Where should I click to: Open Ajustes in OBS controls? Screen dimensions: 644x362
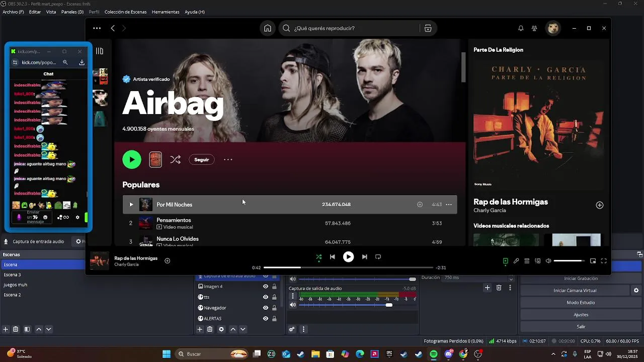581,315
